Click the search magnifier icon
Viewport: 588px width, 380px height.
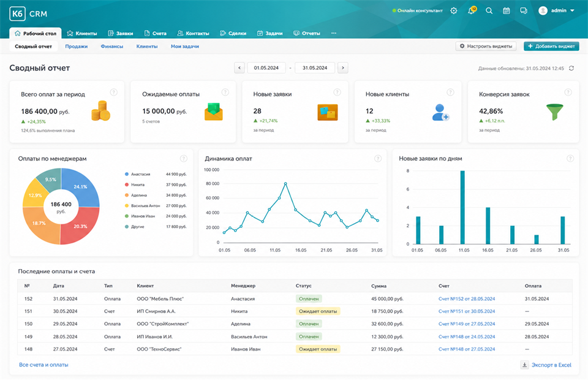489,10
